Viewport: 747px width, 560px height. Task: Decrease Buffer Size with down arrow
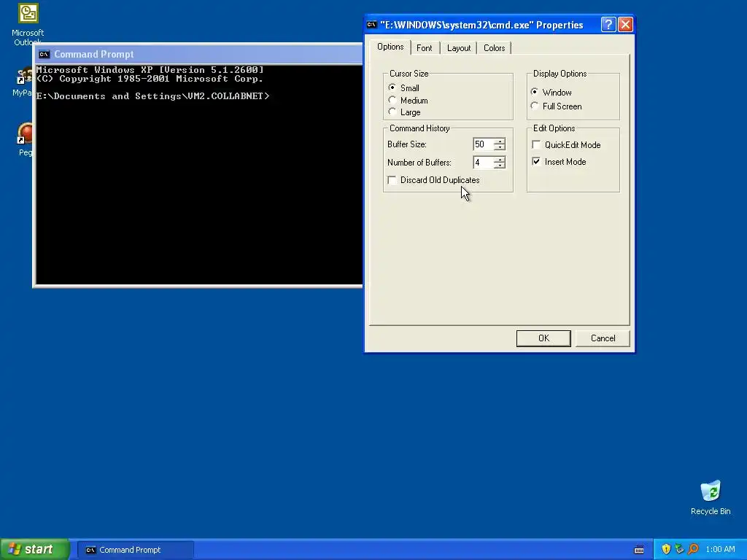point(499,147)
